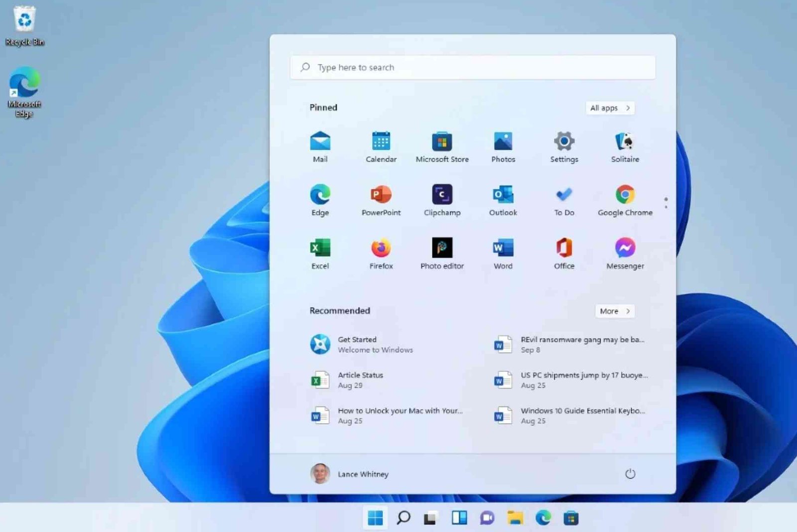797x532 pixels.
Task: Expand the full All apps list
Action: click(609, 108)
